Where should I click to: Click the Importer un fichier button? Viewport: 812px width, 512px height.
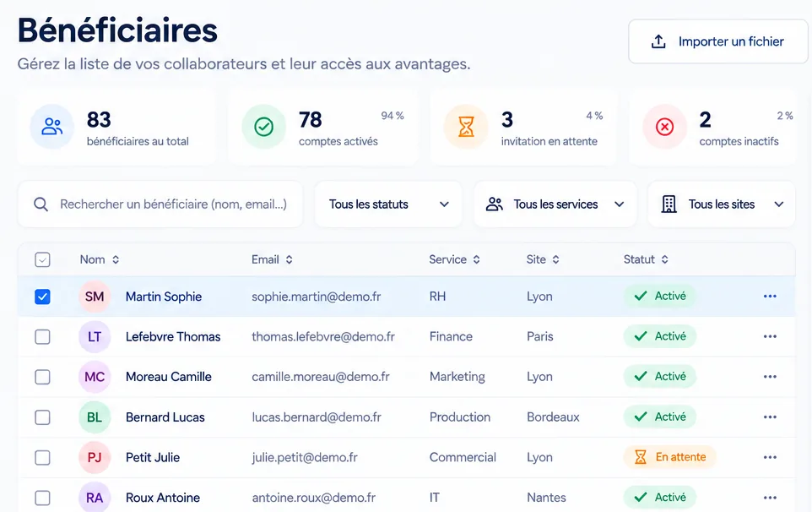point(718,41)
